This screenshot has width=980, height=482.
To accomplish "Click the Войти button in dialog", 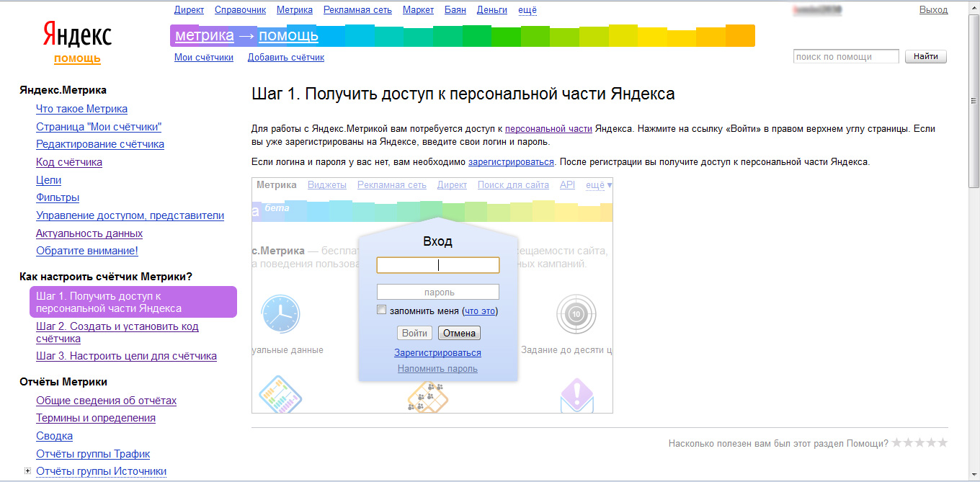I will (415, 333).
